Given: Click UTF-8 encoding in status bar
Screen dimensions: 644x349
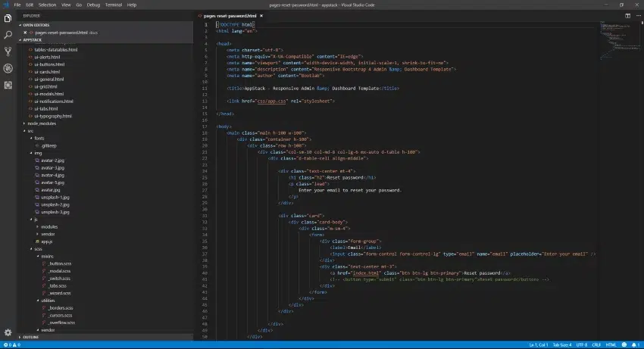Looking at the screenshot, I should pos(582,345).
